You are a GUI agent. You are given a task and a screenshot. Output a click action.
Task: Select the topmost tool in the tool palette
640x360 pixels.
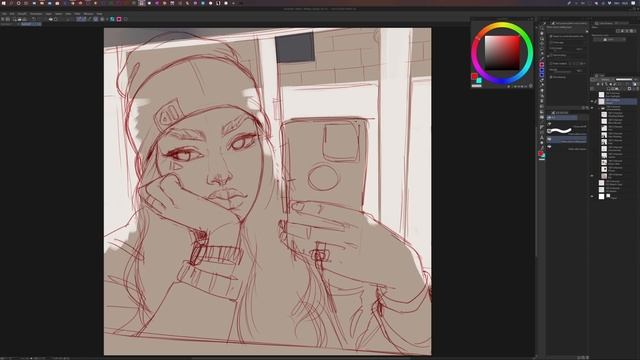tap(542, 27)
